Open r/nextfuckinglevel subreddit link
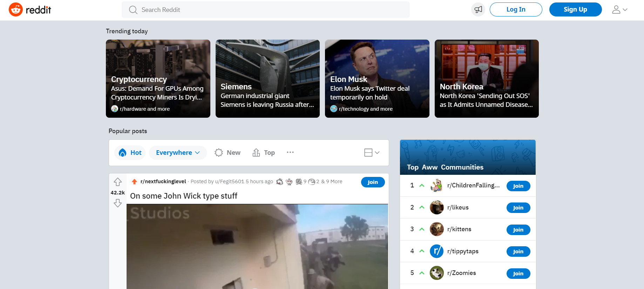Viewport: 644px width, 289px height. point(163,181)
